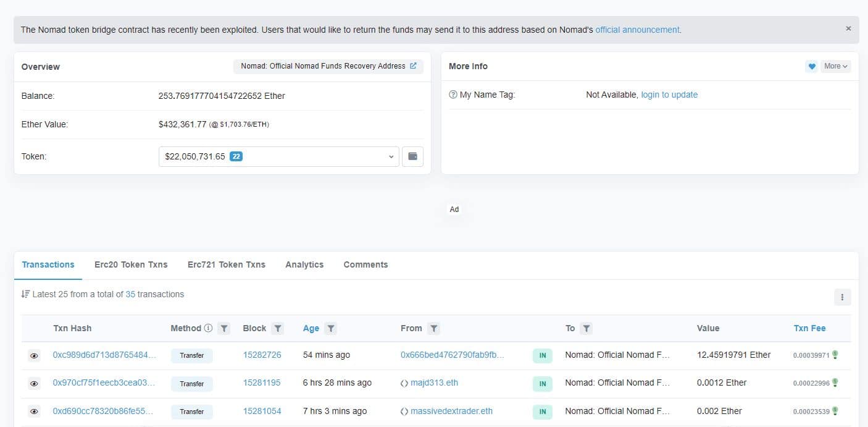The width and height of the screenshot is (868, 427).
Task: Open sender massivedextrader.eth
Action: (452, 411)
